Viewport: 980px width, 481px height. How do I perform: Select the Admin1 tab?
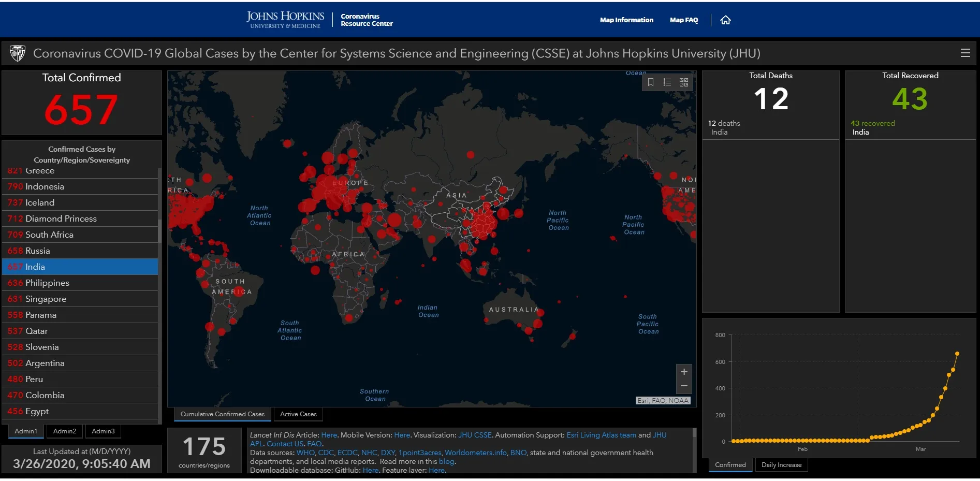[x=26, y=431]
